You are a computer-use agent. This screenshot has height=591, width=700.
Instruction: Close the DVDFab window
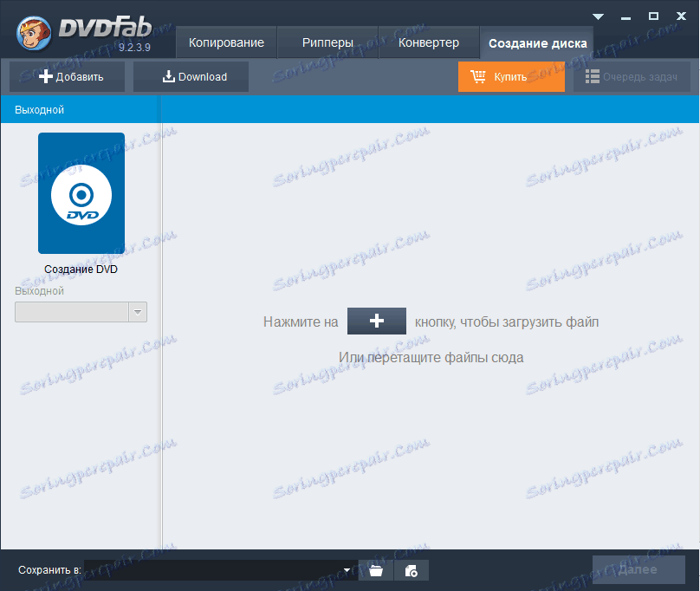tap(681, 16)
